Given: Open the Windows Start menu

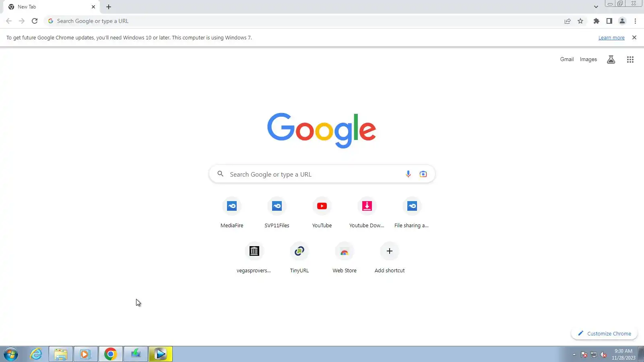Looking at the screenshot, I should (x=11, y=354).
